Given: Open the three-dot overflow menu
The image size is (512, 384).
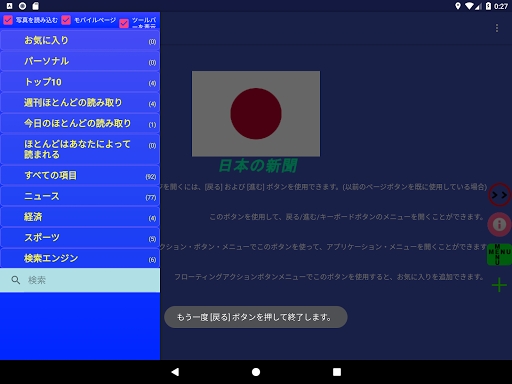Looking at the screenshot, I should pyautogui.click(x=497, y=28).
